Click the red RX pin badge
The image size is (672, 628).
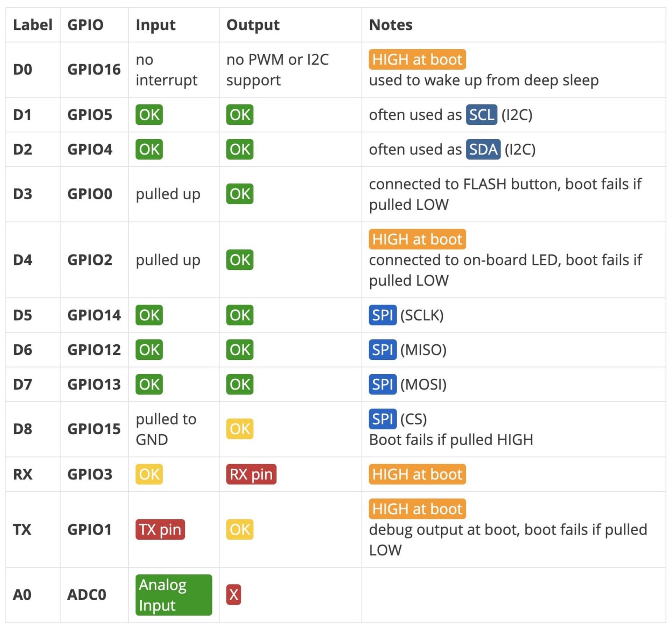coord(251,474)
